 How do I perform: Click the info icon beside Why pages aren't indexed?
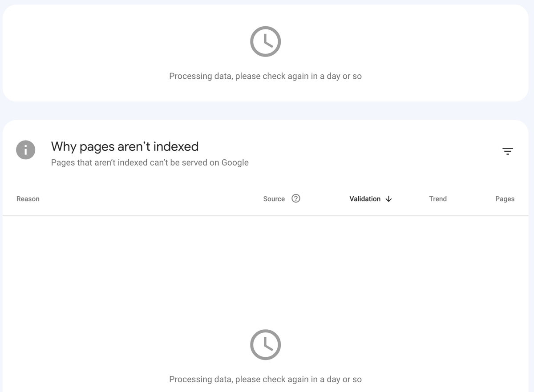tap(26, 150)
